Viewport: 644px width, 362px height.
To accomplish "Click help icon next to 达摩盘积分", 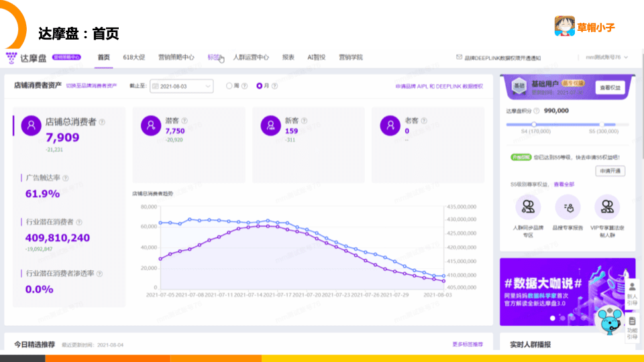I will 537,111.
